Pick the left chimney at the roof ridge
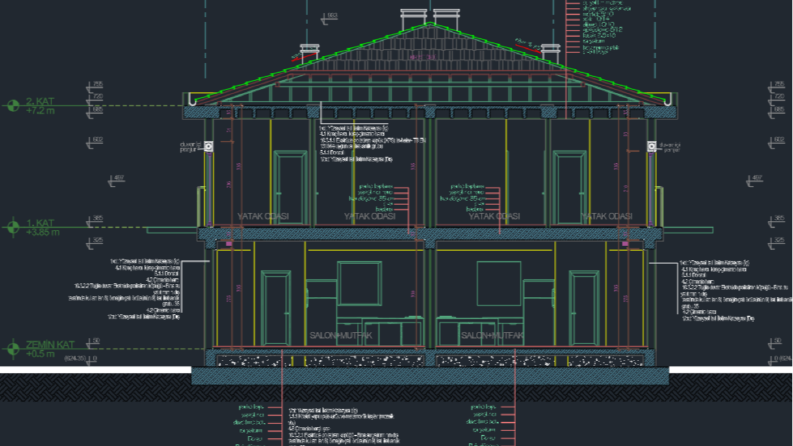The image size is (793, 446). 414,19
